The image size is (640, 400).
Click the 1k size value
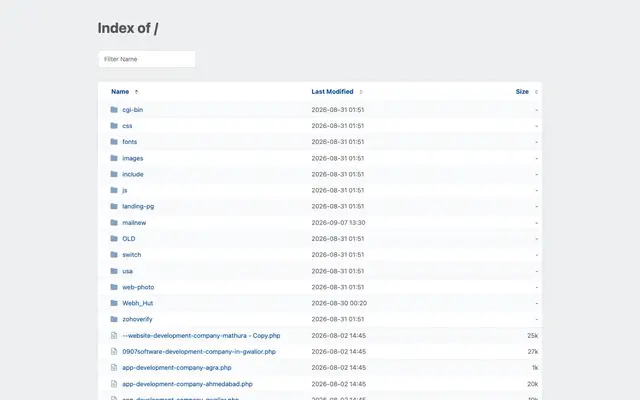[535, 368]
